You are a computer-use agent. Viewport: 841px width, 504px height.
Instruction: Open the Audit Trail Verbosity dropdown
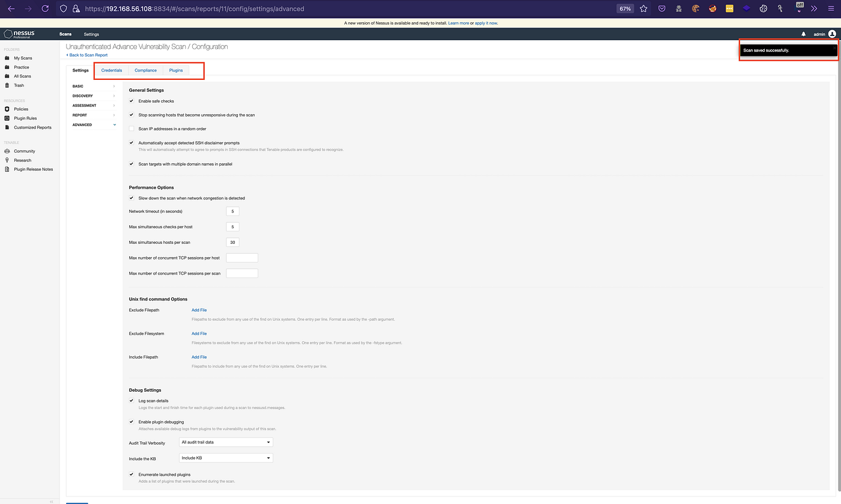(226, 442)
